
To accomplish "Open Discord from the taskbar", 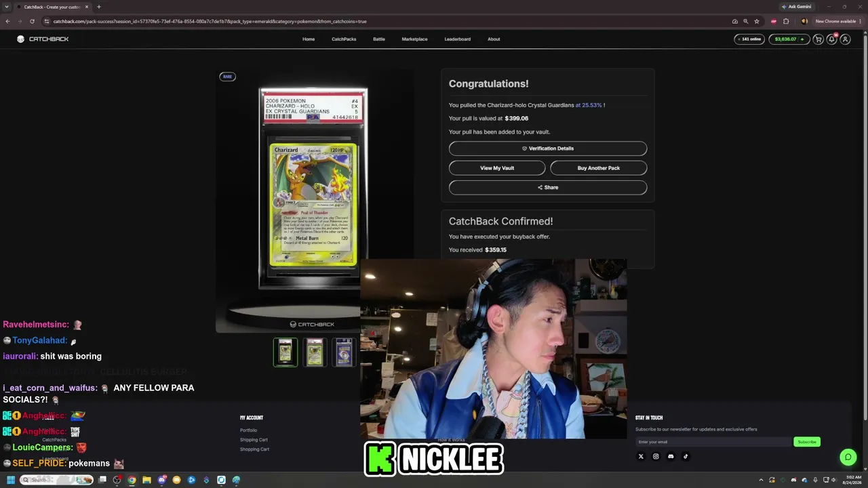I will [162, 480].
